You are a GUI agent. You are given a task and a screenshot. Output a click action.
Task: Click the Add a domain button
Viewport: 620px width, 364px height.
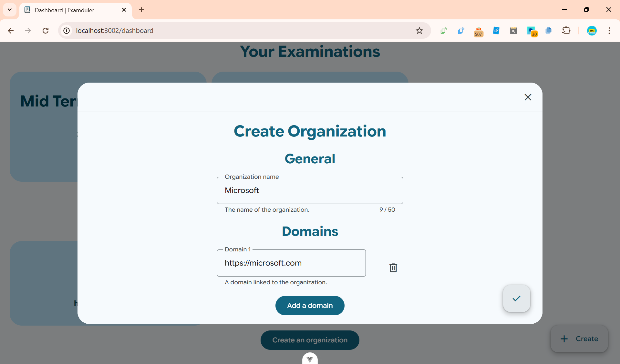point(310,305)
